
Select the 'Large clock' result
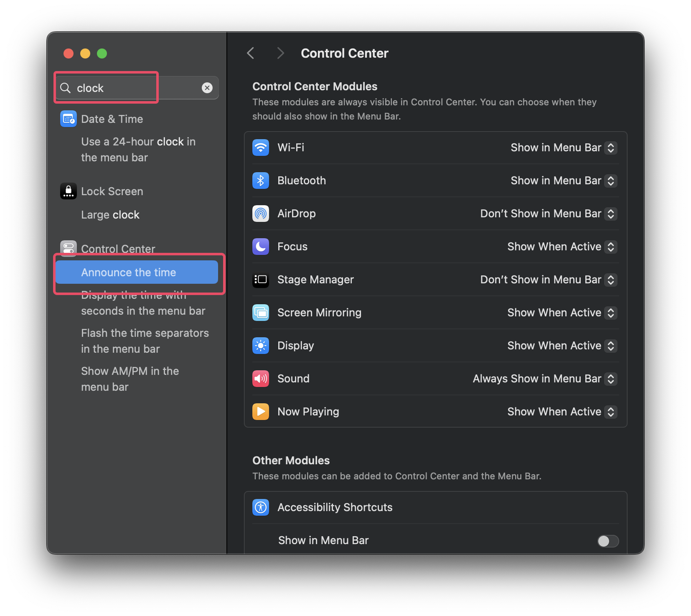[110, 215]
